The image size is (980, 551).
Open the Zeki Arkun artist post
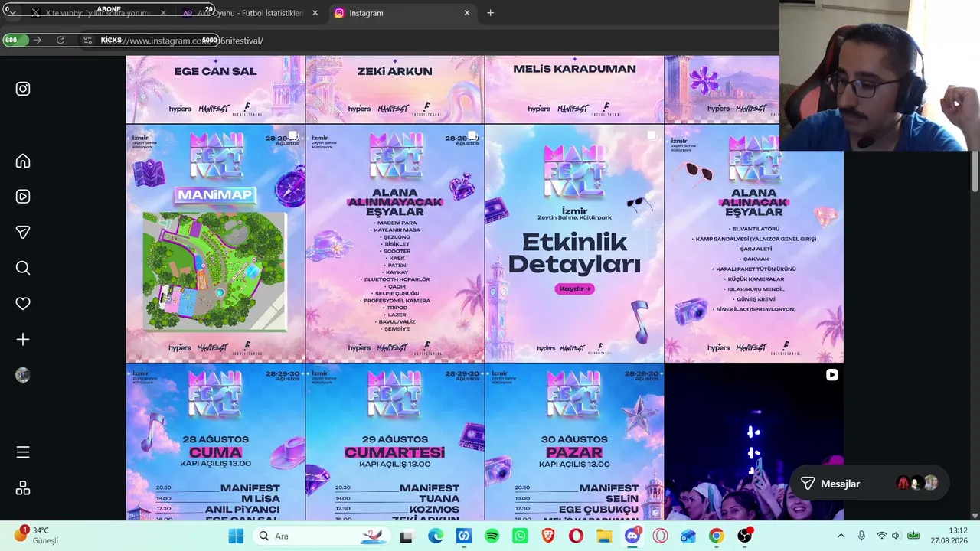(395, 89)
